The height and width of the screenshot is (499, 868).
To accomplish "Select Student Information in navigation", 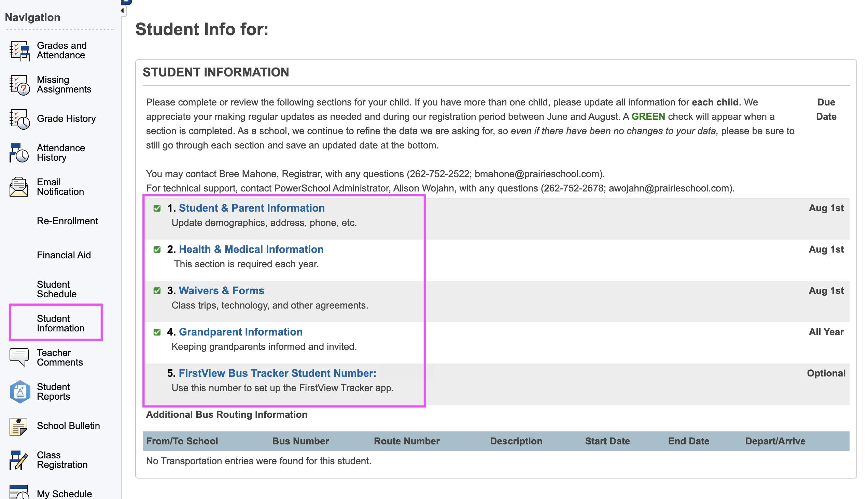I will (61, 324).
